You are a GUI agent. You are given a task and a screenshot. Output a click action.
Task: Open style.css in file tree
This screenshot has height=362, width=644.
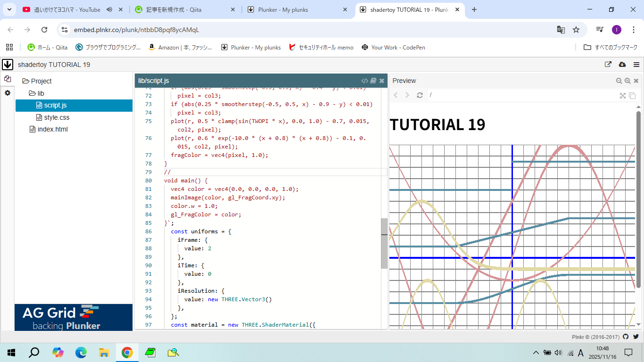pyautogui.click(x=53, y=117)
